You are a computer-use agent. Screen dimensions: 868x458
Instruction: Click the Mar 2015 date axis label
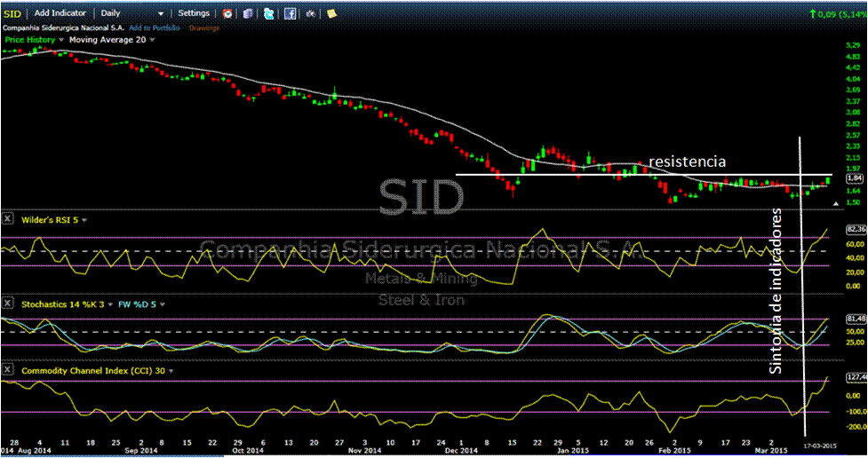(x=770, y=450)
